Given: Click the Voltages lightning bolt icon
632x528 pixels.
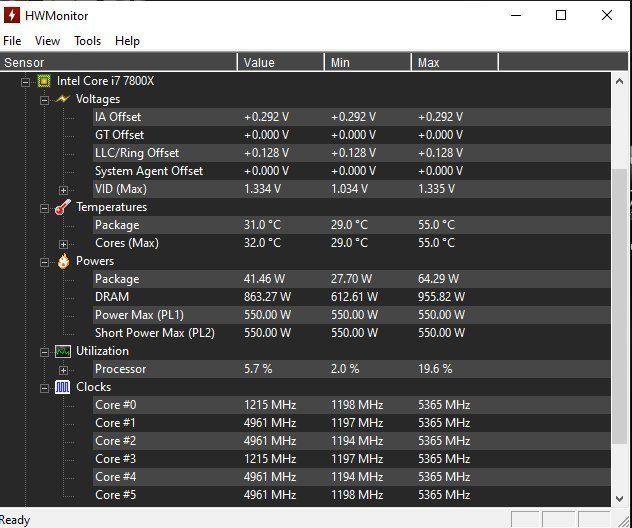Looking at the screenshot, I should click(62, 99).
